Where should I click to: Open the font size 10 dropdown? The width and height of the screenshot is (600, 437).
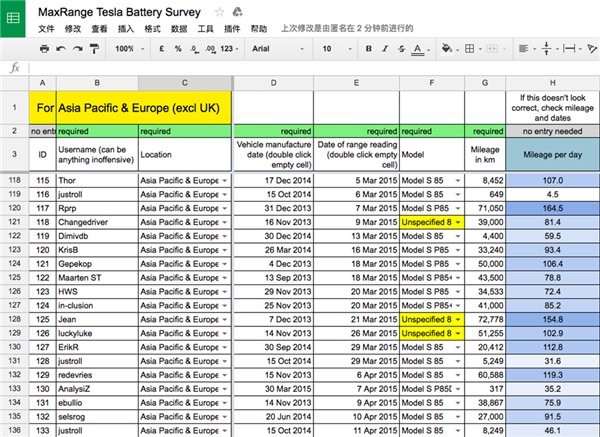tap(336, 49)
